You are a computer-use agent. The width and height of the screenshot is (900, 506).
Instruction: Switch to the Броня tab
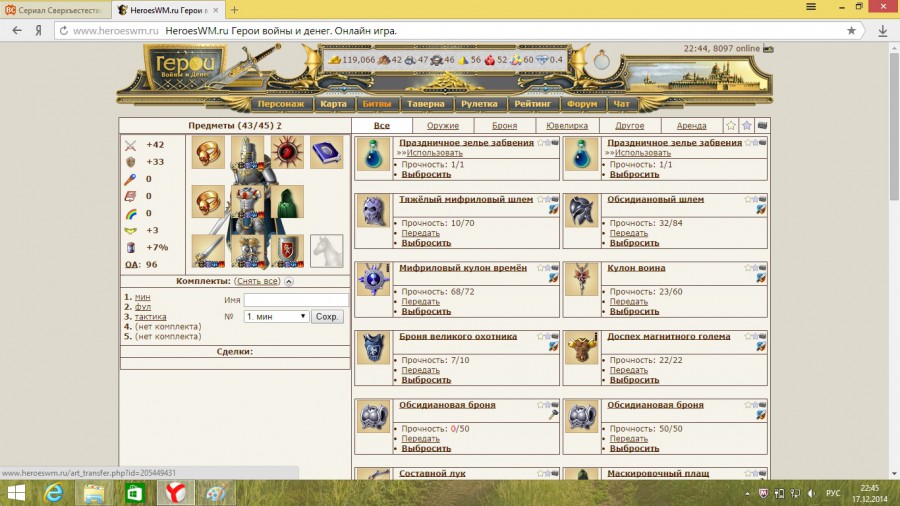click(x=505, y=126)
